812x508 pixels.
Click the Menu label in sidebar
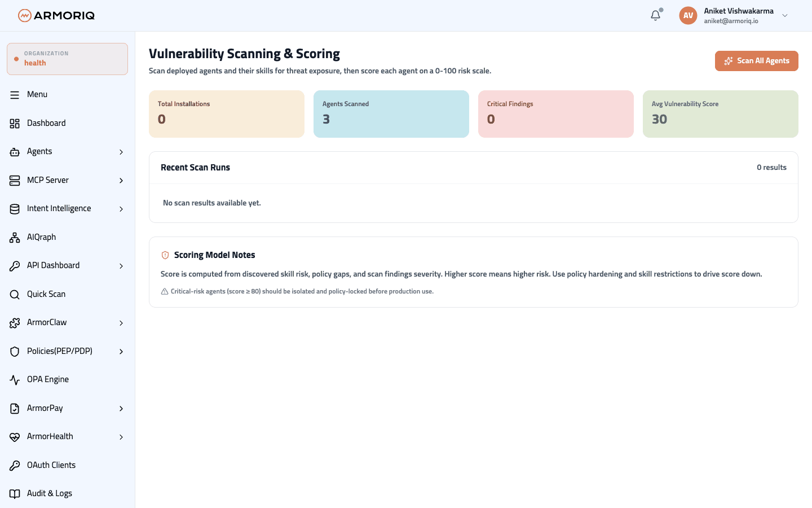(37, 94)
